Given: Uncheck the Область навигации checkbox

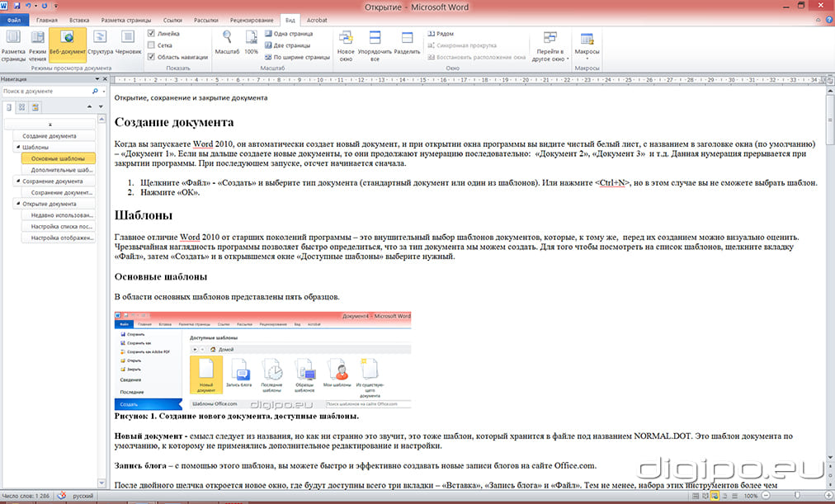Looking at the screenshot, I should pos(151,57).
